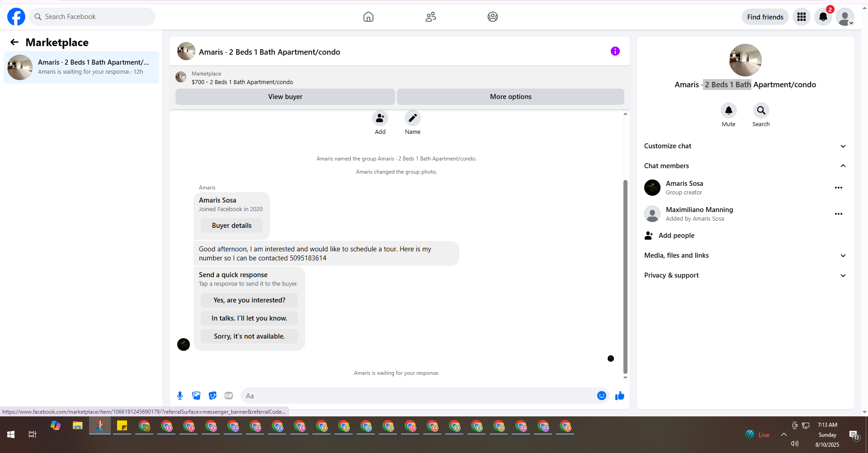
Task: Send quick response 'In talks. I'll let you know.'
Action: click(x=249, y=318)
